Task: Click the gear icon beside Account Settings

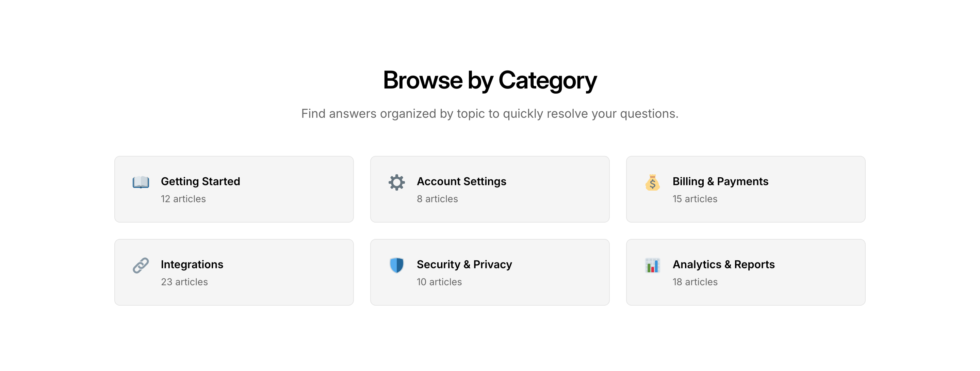Action: tap(396, 182)
